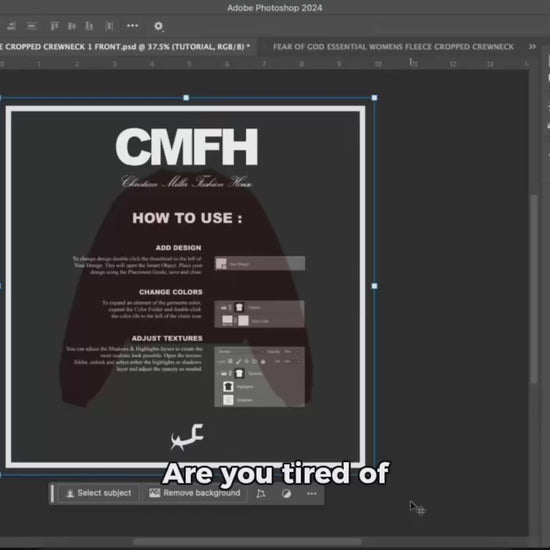
Task: Click the top-center transform handle
Action: pos(186,98)
